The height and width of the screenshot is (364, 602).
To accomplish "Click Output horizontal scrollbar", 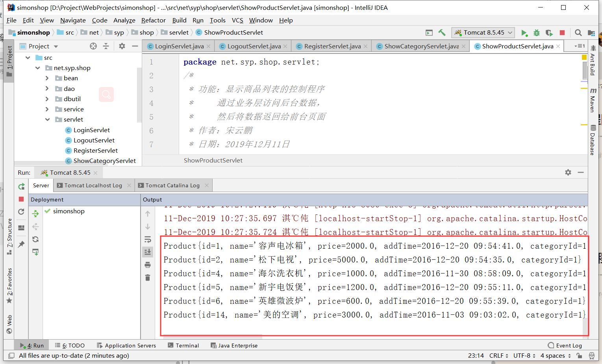I will coord(212,336).
